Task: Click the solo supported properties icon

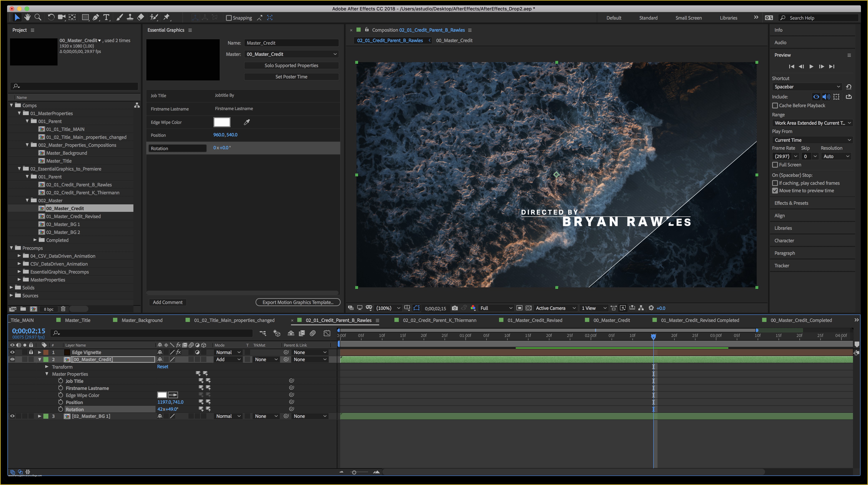Action: click(291, 65)
